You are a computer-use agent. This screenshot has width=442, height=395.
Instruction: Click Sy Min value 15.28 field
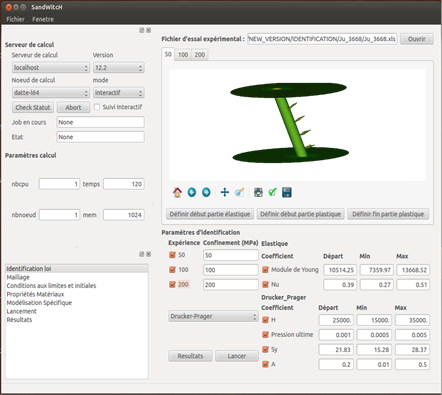(374, 350)
